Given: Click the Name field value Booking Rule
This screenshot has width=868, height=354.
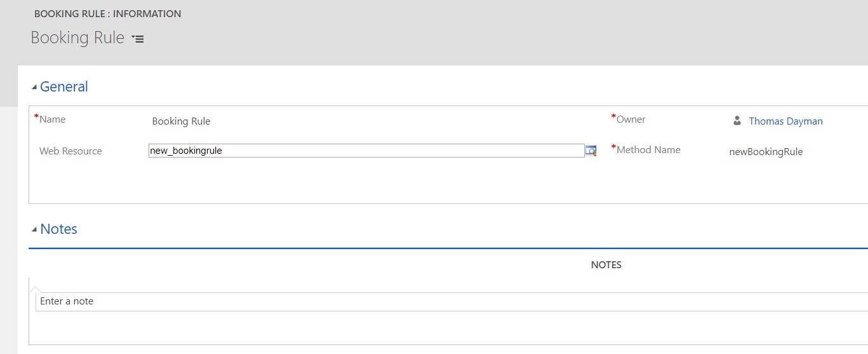Looking at the screenshot, I should [181, 121].
